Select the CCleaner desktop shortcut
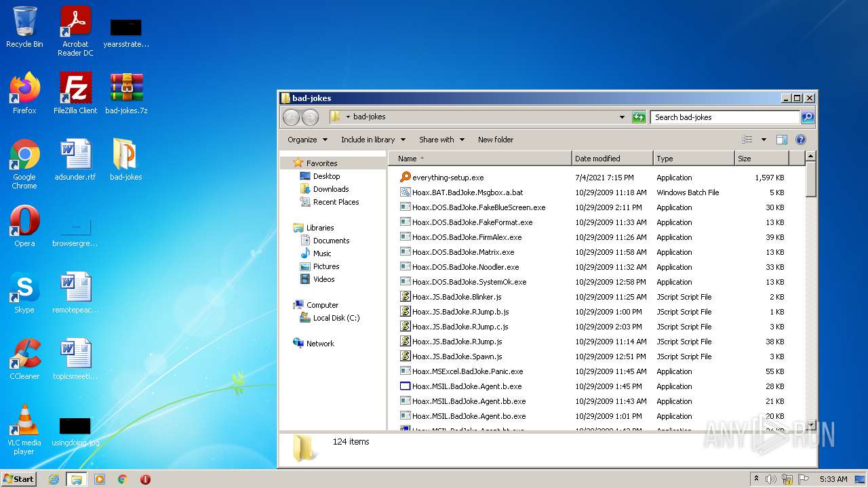Screen dimensions: 868x488 point(24,359)
